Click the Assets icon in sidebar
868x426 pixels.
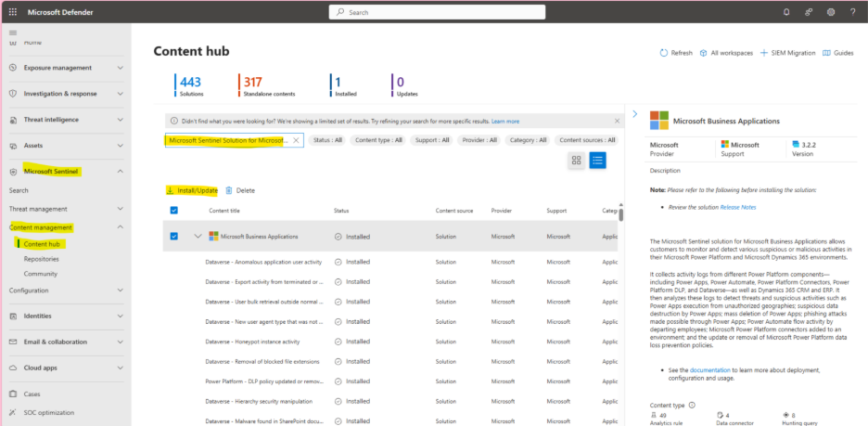click(13, 146)
